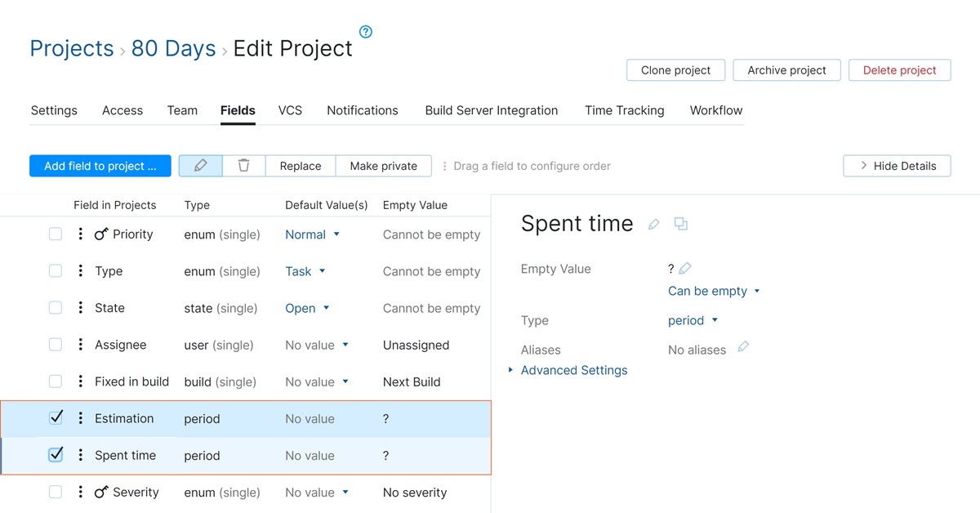Open the Priority row three-dot menu

79,234
